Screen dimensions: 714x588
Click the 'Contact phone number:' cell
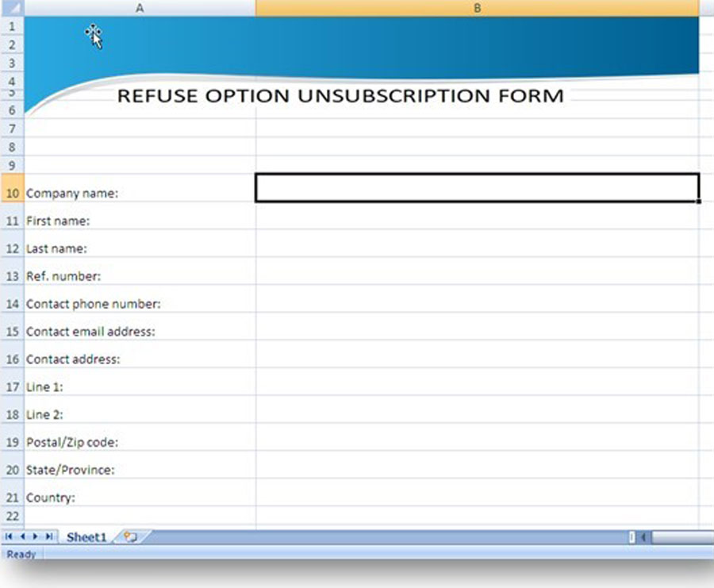coord(140,299)
